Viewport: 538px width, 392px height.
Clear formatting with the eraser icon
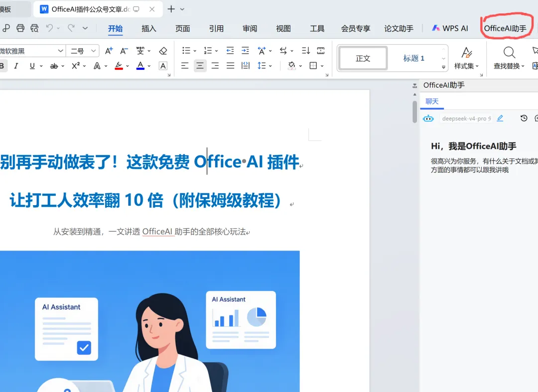tap(163, 51)
